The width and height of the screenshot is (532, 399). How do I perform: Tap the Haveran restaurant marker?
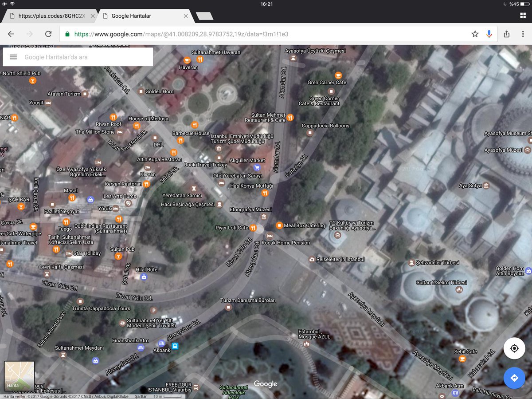coord(187,59)
